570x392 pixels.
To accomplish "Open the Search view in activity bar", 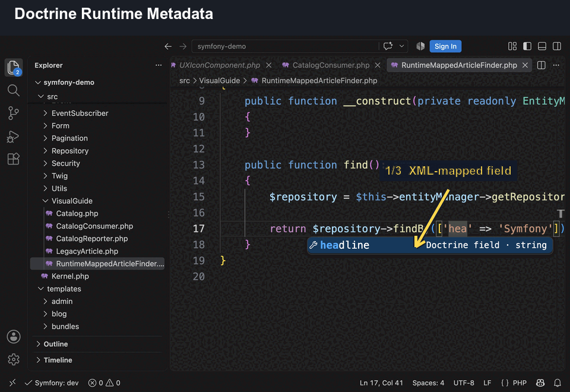I will point(14,90).
